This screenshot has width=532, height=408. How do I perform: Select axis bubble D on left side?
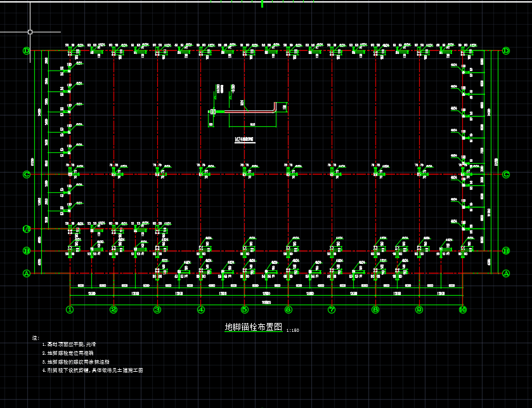click(27, 51)
